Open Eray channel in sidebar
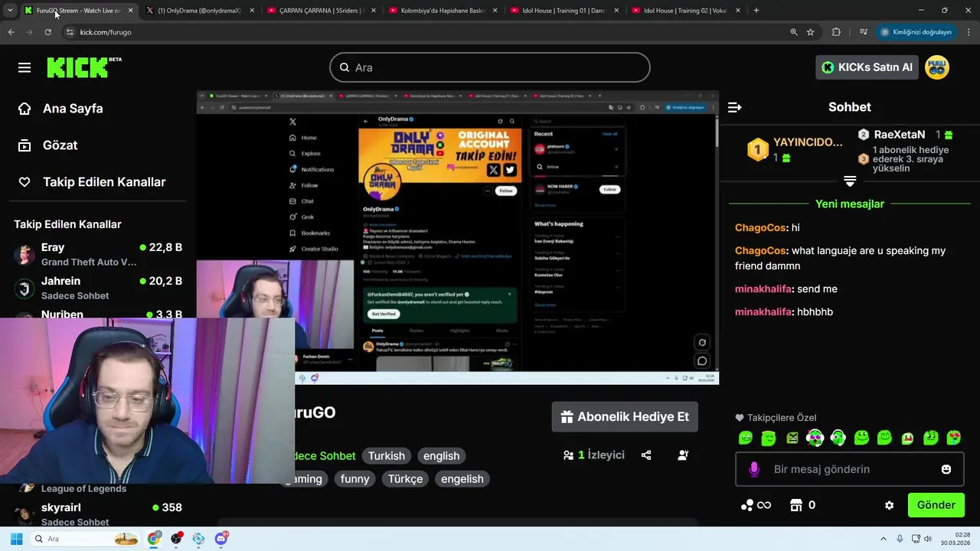The height and width of the screenshot is (551, 980). [x=98, y=254]
